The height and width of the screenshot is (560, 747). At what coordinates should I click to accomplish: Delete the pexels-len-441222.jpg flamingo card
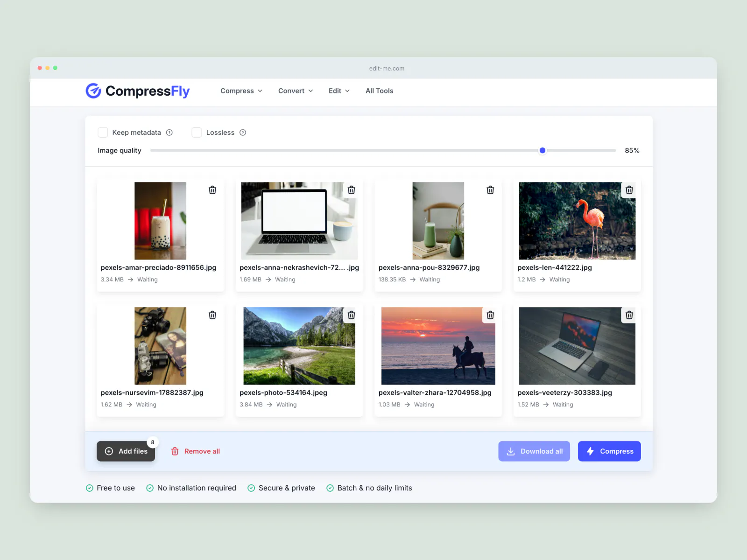click(629, 190)
